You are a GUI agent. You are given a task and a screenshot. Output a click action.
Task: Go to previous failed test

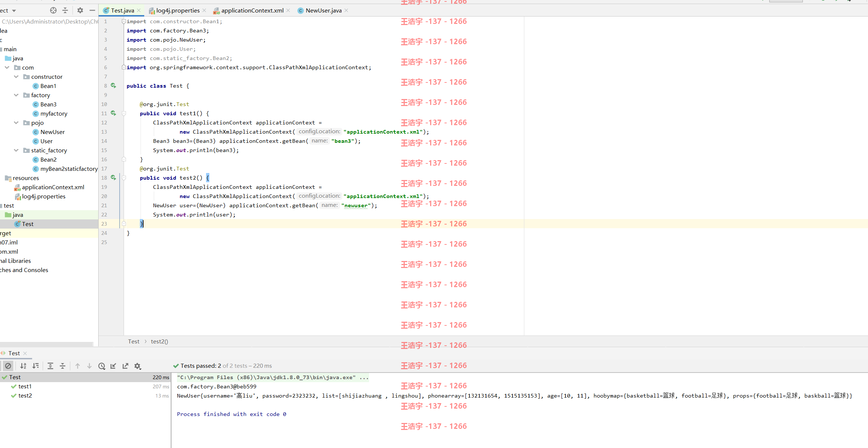click(77, 366)
